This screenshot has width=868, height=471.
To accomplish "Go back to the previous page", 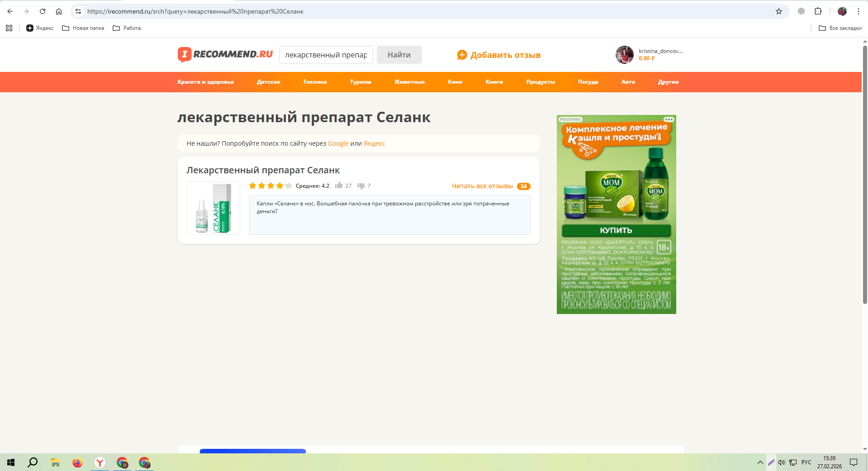I will [10, 11].
